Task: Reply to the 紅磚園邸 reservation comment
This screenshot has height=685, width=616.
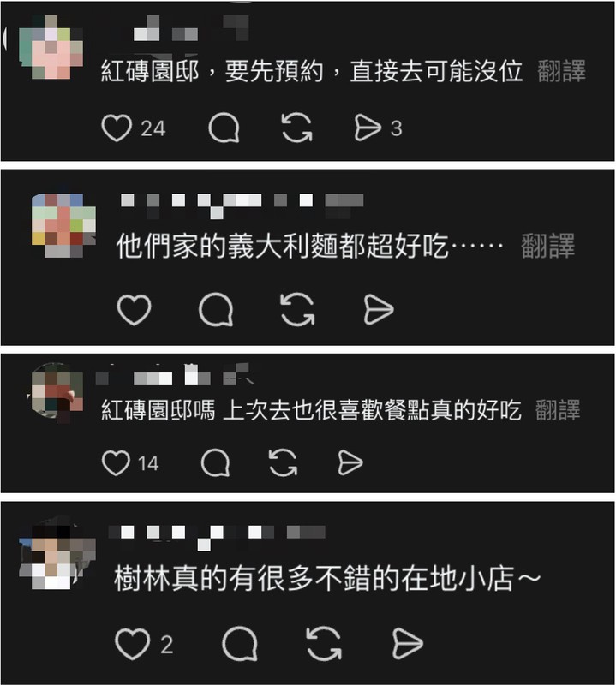Action: (224, 128)
